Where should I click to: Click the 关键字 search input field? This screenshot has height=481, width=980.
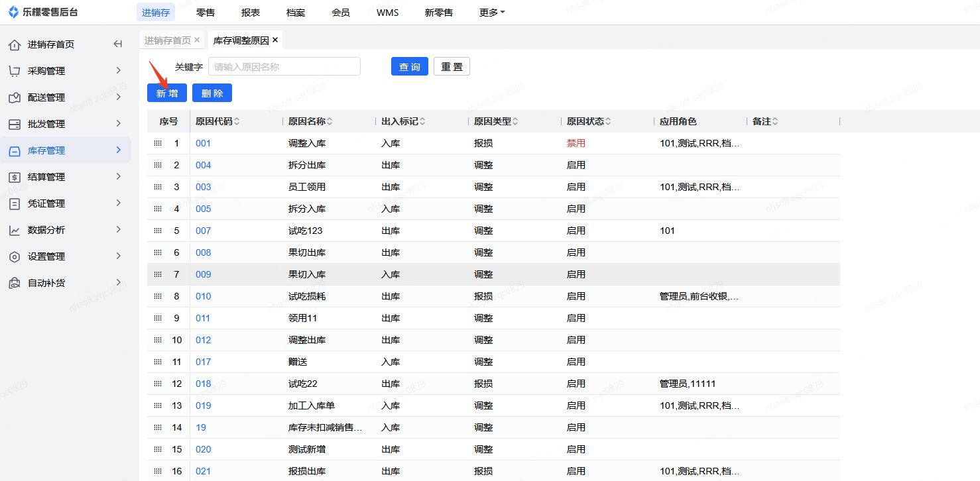[284, 67]
